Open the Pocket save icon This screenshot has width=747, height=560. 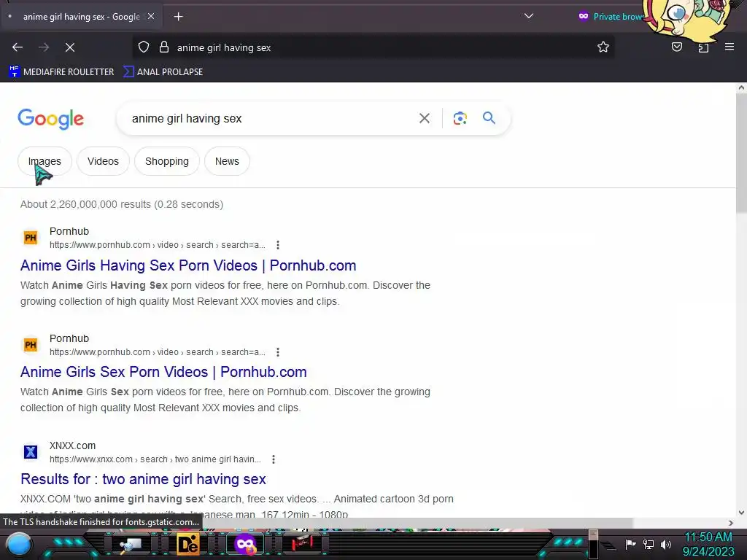coord(677,47)
